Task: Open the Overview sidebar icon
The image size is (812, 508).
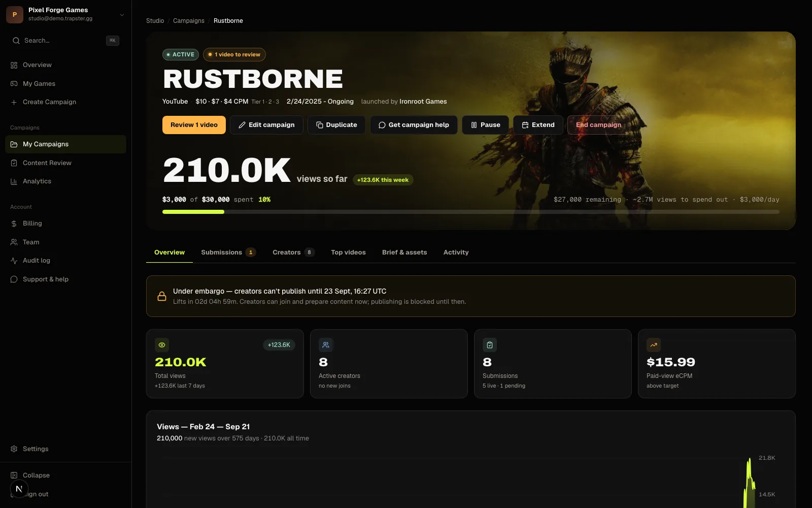Action: (x=14, y=65)
